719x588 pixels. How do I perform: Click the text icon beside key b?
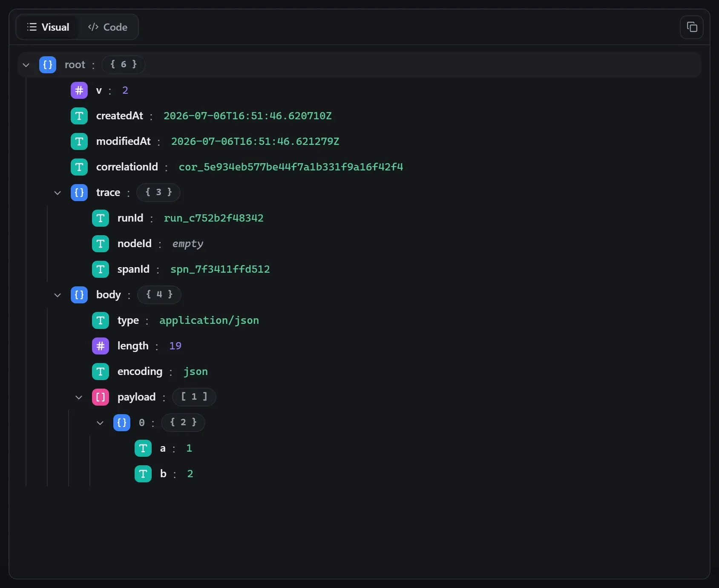click(143, 474)
